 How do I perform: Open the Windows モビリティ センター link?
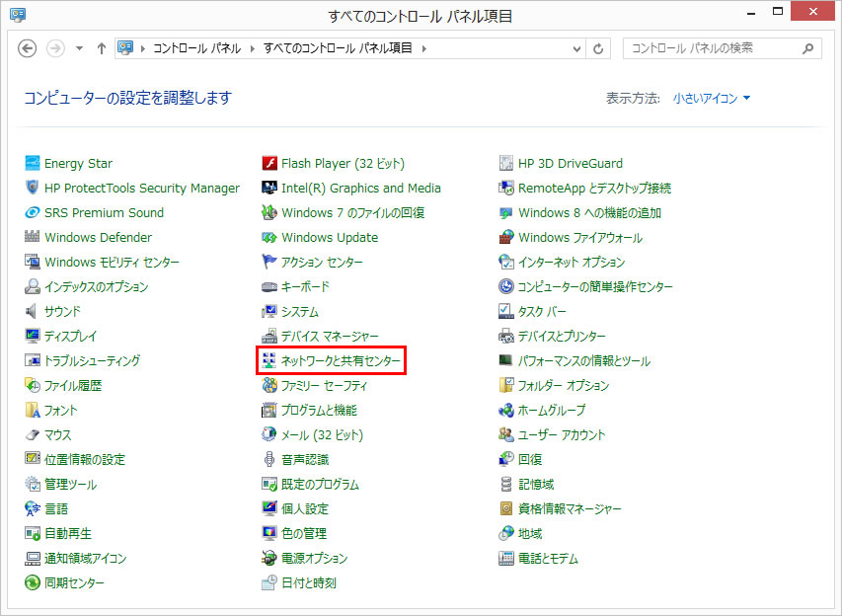[112, 262]
